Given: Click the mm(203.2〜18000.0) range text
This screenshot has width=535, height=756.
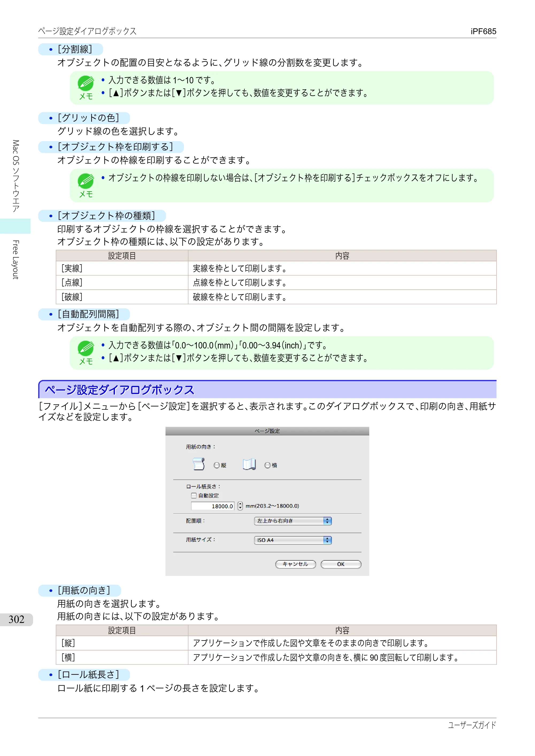Looking at the screenshot, I should pos(272,506).
